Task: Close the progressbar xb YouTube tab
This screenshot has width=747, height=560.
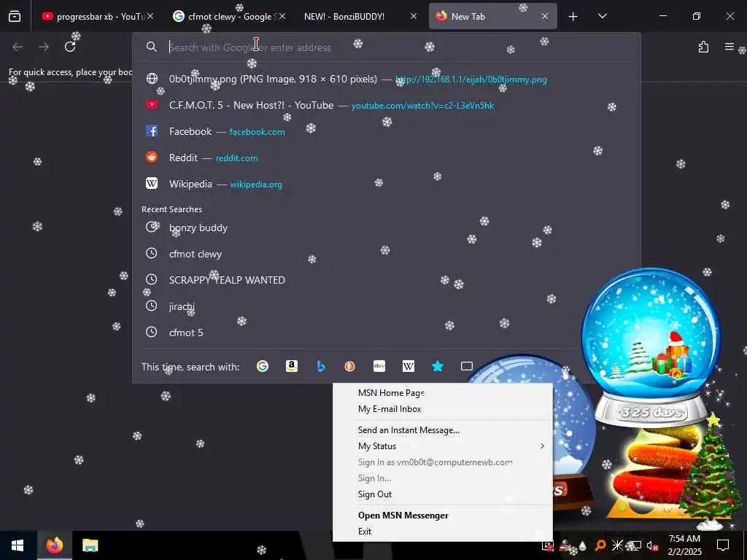Action: 150,16
